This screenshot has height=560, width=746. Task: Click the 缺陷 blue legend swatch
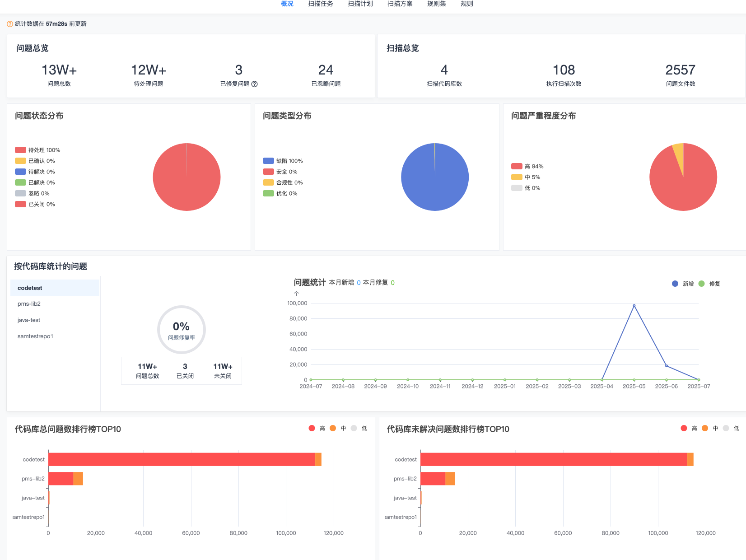point(268,161)
